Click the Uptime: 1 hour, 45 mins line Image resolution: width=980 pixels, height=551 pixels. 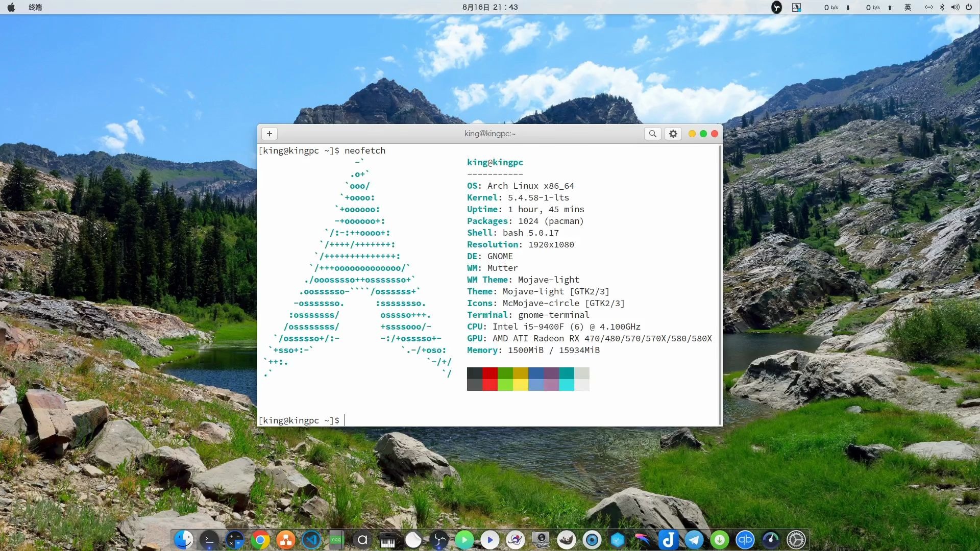click(x=526, y=209)
